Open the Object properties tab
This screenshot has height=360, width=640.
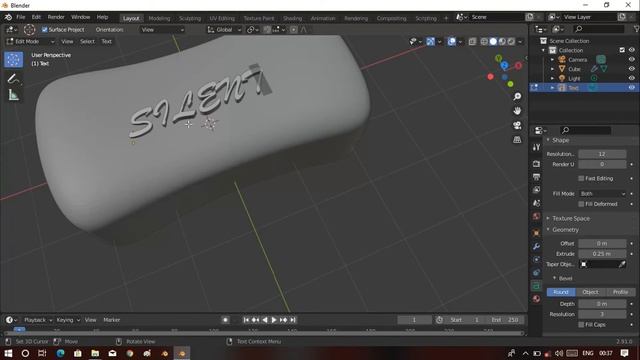pos(536,233)
